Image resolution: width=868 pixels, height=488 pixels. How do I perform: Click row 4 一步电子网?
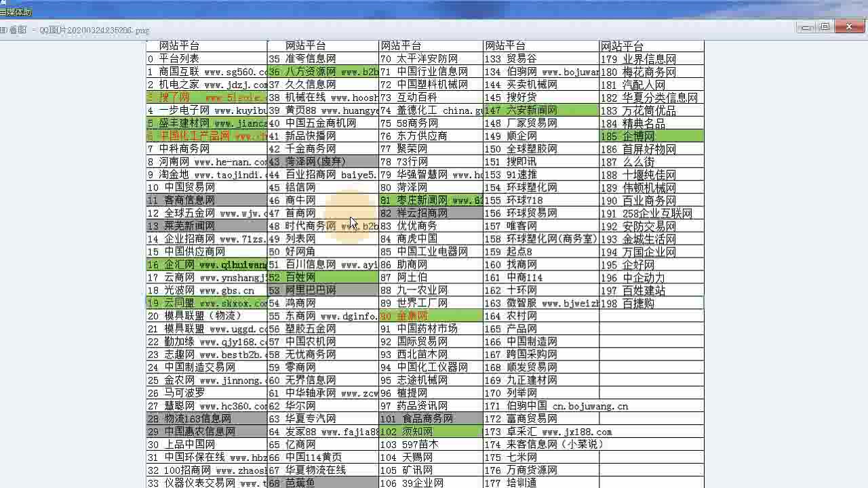(207, 110)
